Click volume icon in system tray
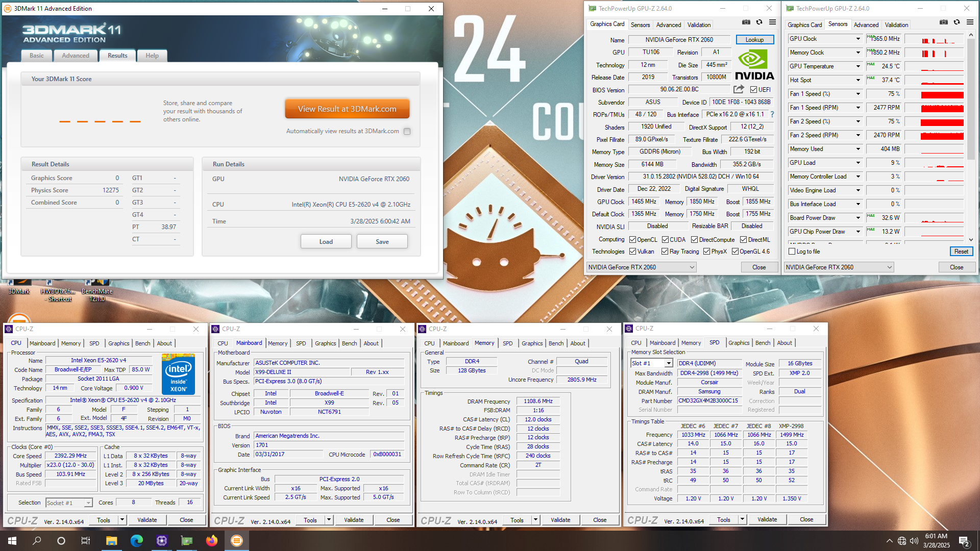Image resolution: width=980 pixels, height=551 pixels. coord(914,541)
